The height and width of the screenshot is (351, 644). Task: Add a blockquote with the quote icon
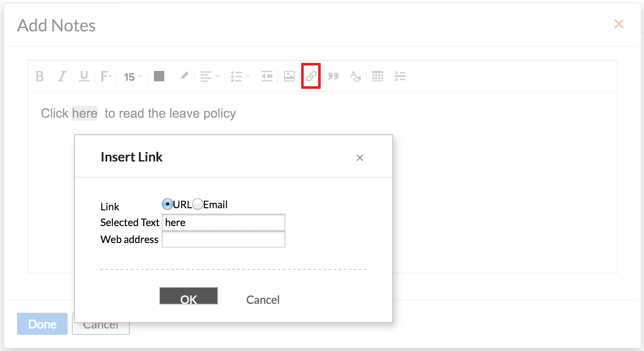coord(333,76)
